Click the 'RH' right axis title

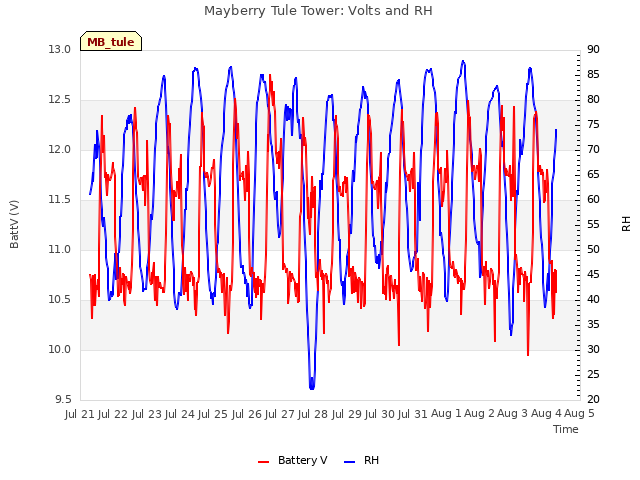626,224
